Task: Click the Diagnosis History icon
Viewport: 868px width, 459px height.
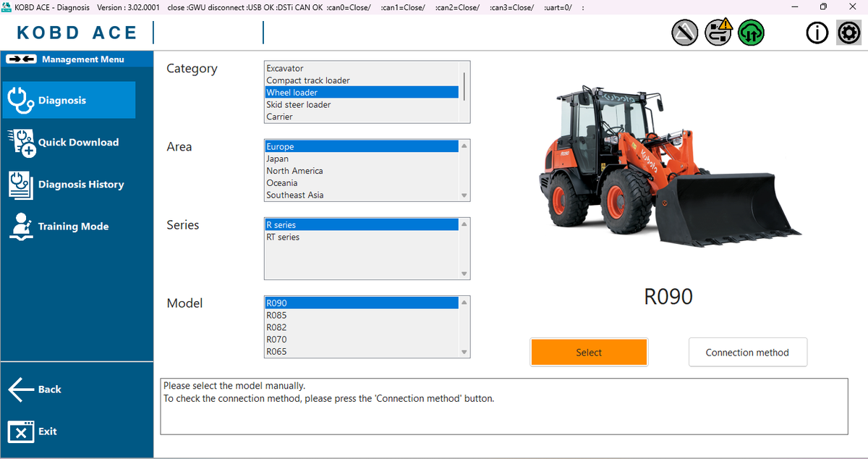Action: [x=20, y=185]
